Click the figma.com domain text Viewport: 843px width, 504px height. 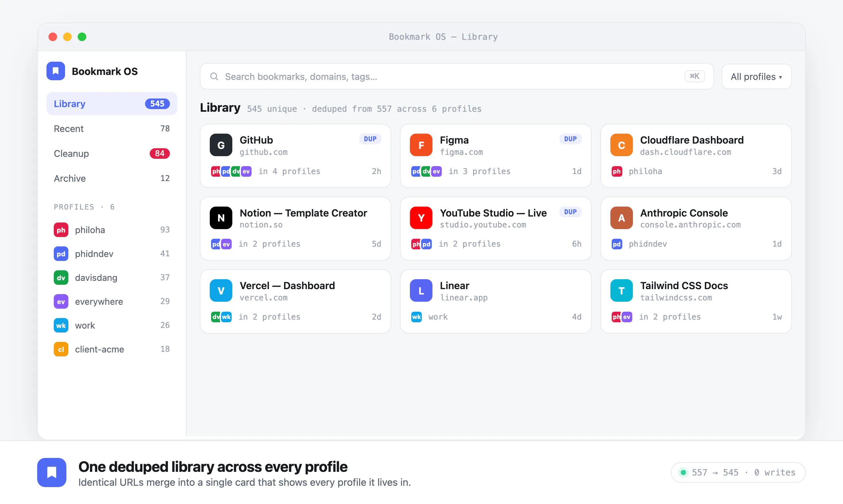point(461,152)
